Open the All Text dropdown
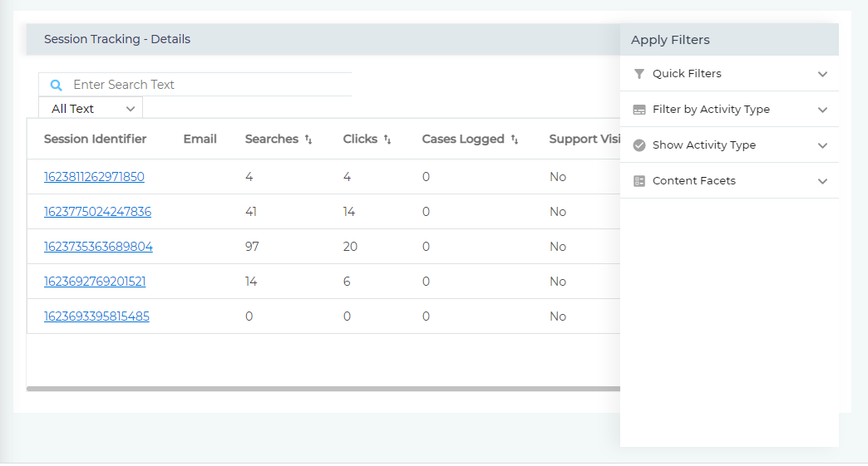The height and width of the screenshot is (466, 868). pos(91,109)
